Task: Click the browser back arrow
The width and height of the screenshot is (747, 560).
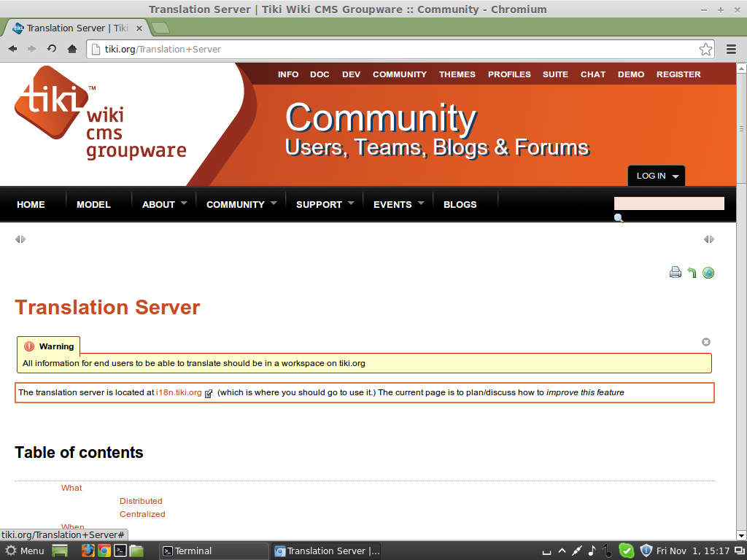Action: (13, 49)
